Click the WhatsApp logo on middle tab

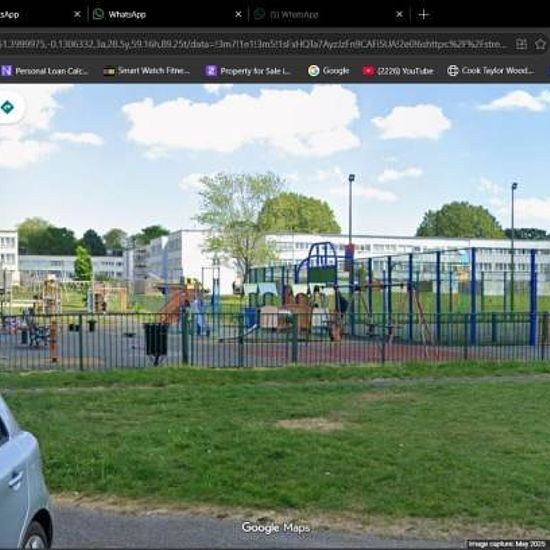(98, 14)
